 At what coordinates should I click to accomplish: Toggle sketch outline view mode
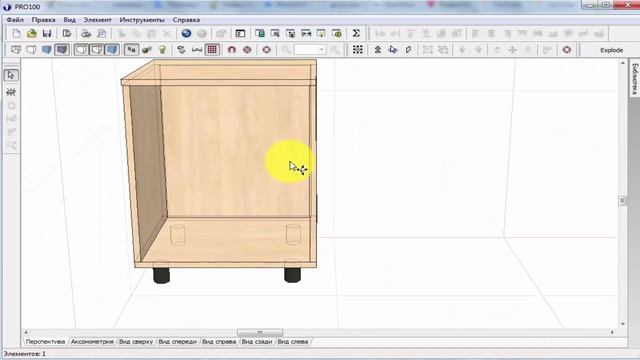tap(31, 50)
